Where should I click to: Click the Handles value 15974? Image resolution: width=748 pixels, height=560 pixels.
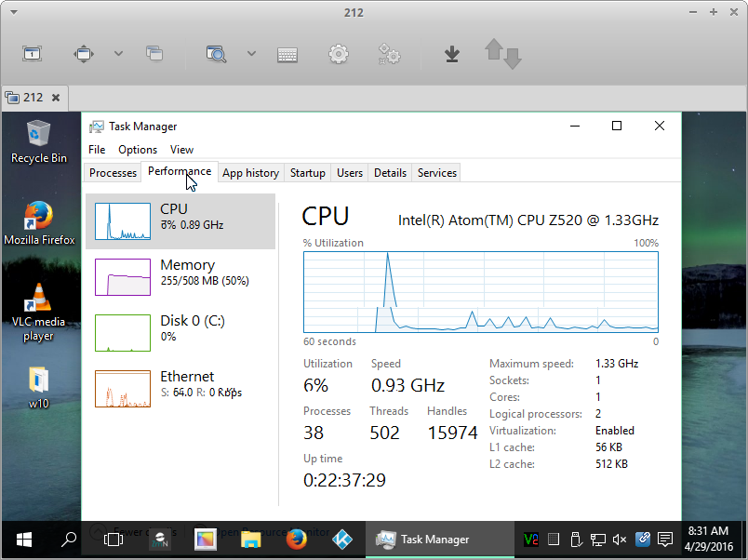click(x=452, y=433)
